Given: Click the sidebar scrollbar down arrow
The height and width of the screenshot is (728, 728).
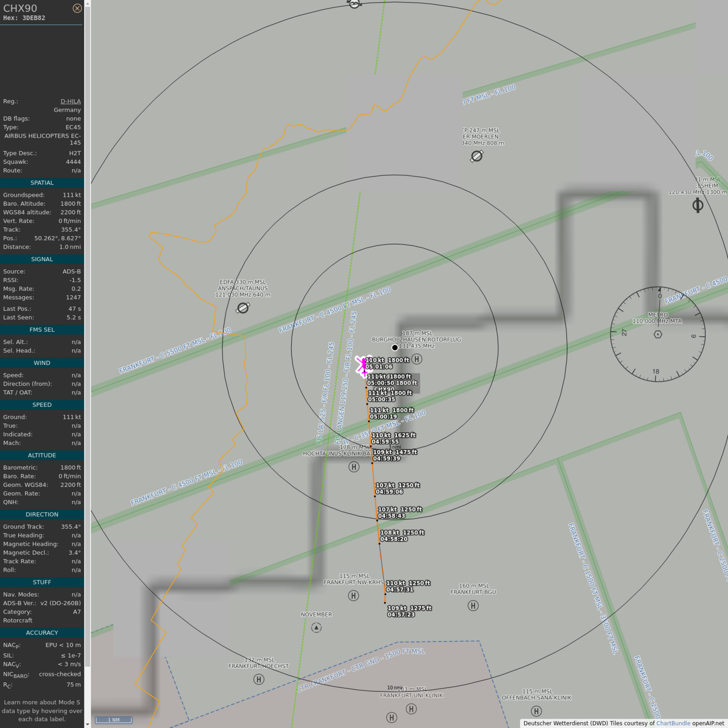Looking at the screenshot, I should tap(87, 724).
